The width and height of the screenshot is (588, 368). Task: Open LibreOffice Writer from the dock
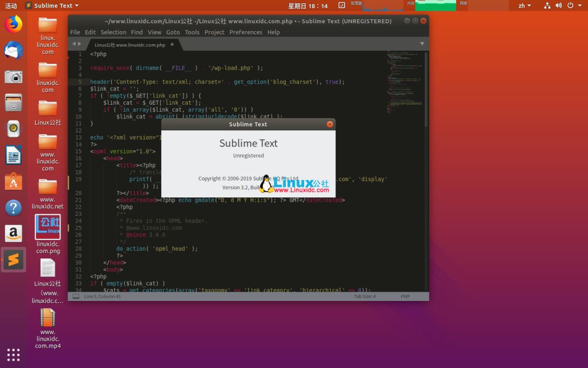[14, 155]
